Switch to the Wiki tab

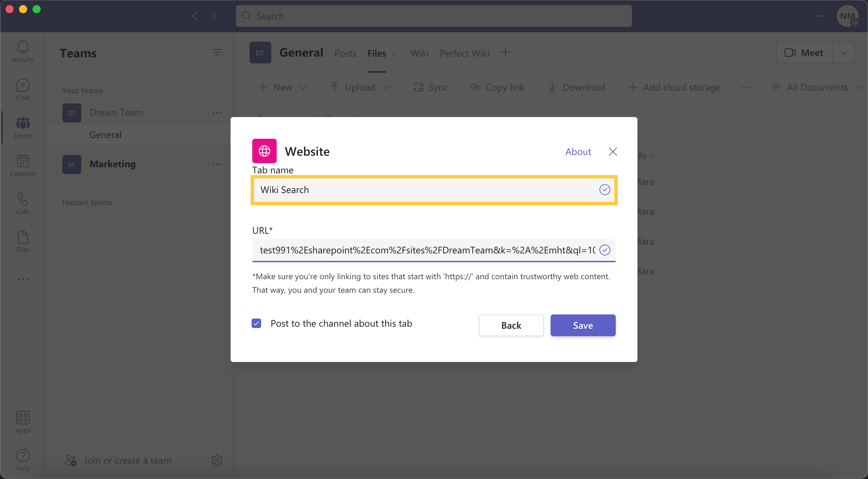[419, 53]
